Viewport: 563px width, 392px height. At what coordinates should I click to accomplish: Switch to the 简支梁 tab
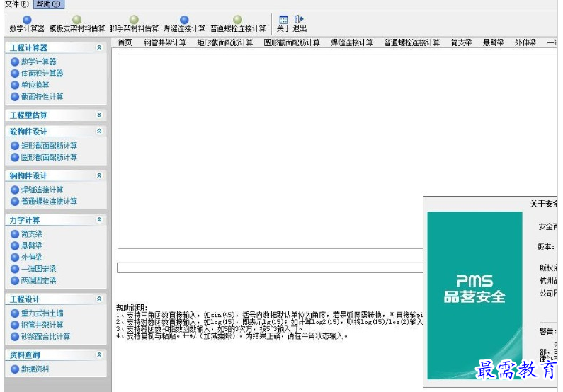click(x=462, y=42)
